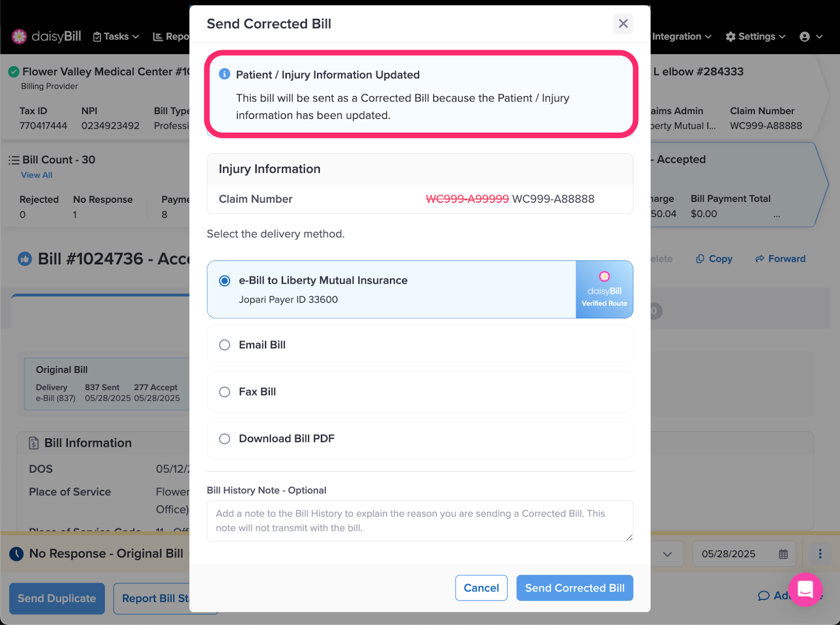Viewport: 840px width, 625px height.
Task: Open the dropdown chevron next to date field
Action: click(x=667, y=554)
